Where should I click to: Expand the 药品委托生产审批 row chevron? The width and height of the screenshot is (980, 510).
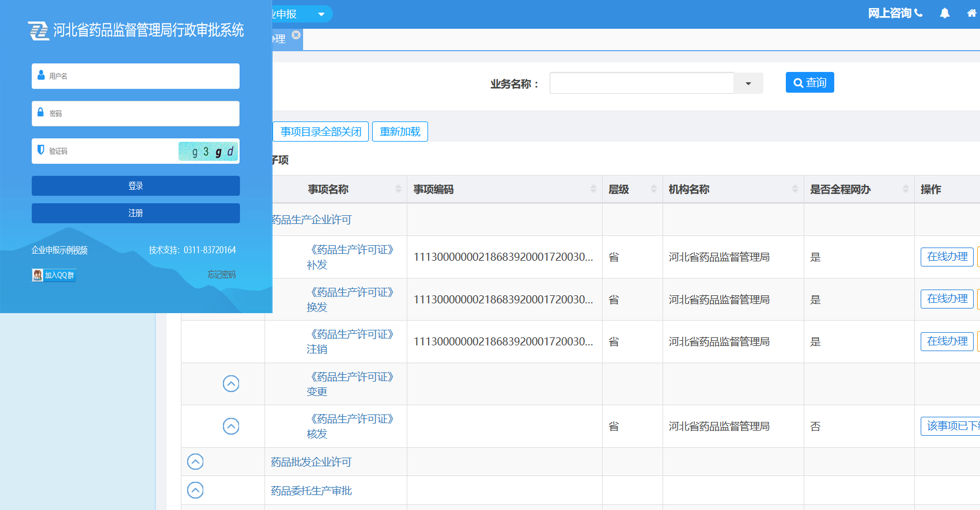[x=195, y=490]
